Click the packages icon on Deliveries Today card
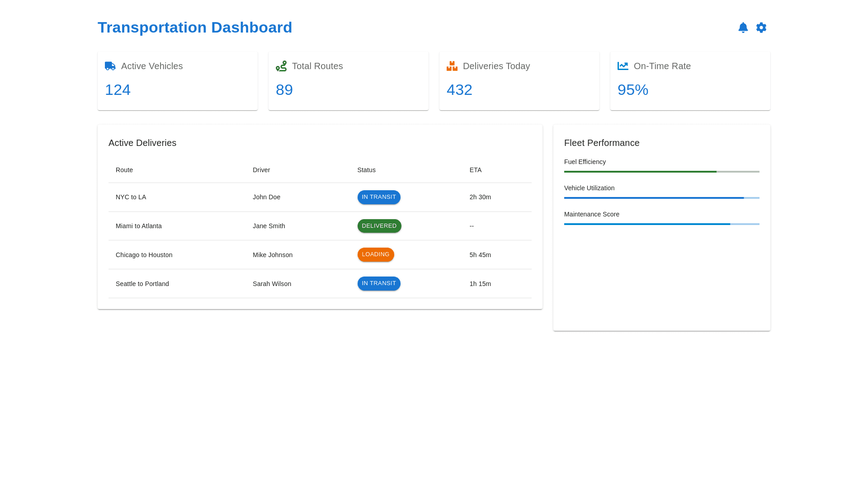868x488 pixels. pyautogui.click(x=452, y=66)
